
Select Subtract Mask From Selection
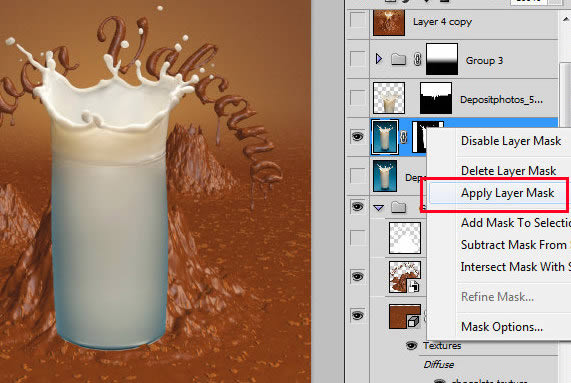pos(515,245)
